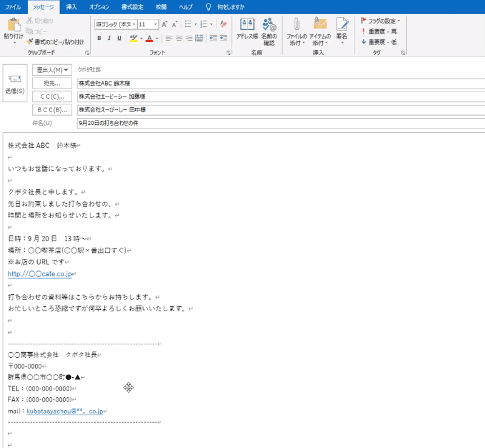This screenshot has height=448, width=485.
Task: Click the Paste (貼り付け) clipboard icon
Action: pyautogui.click(x=13, y=25)
